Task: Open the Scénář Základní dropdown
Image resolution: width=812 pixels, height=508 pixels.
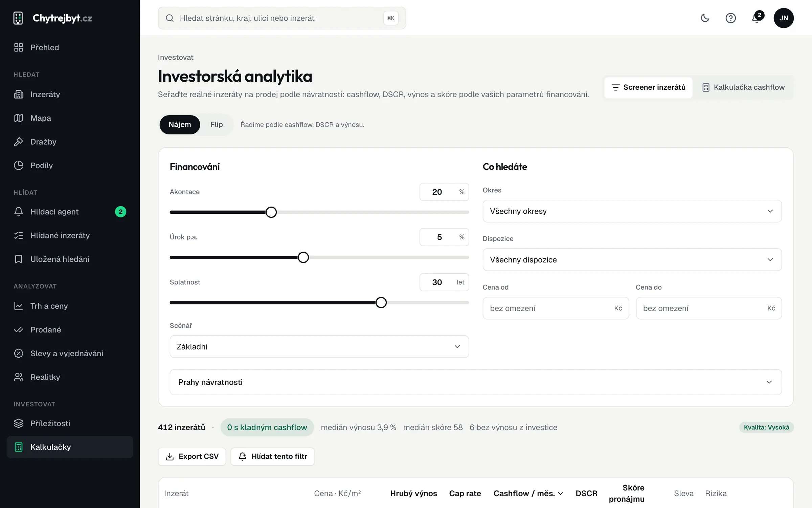Action: click(319, 346)
